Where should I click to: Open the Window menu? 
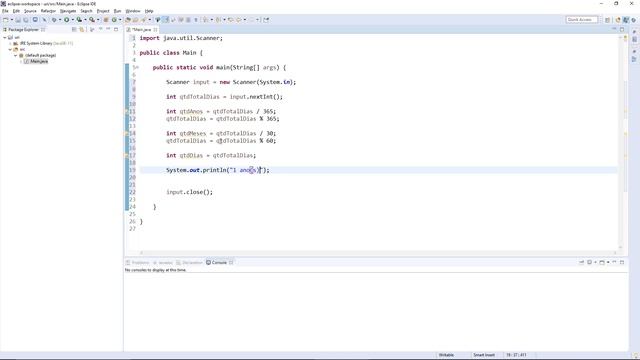(x=133, y=11)
